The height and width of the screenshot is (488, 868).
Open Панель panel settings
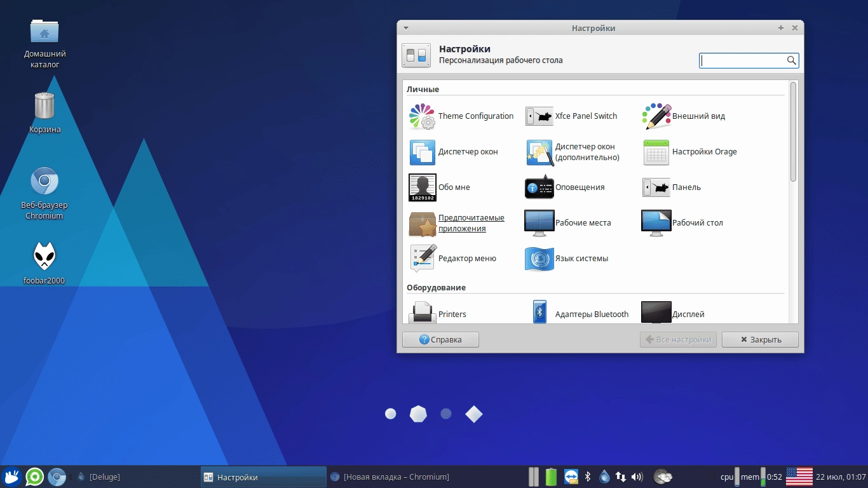(x=672, y=187)
